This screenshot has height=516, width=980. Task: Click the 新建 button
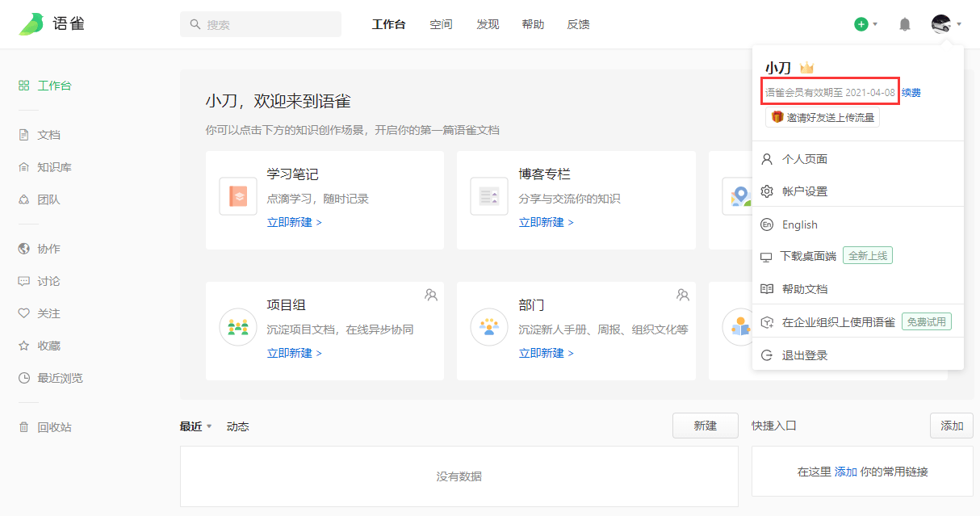[x=705, y=426]
